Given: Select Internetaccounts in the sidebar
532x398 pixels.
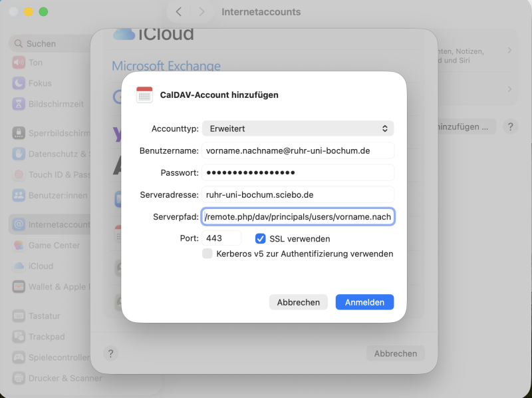Looking at the screenshot, I should pyautogui.click(x=51, y=224).
